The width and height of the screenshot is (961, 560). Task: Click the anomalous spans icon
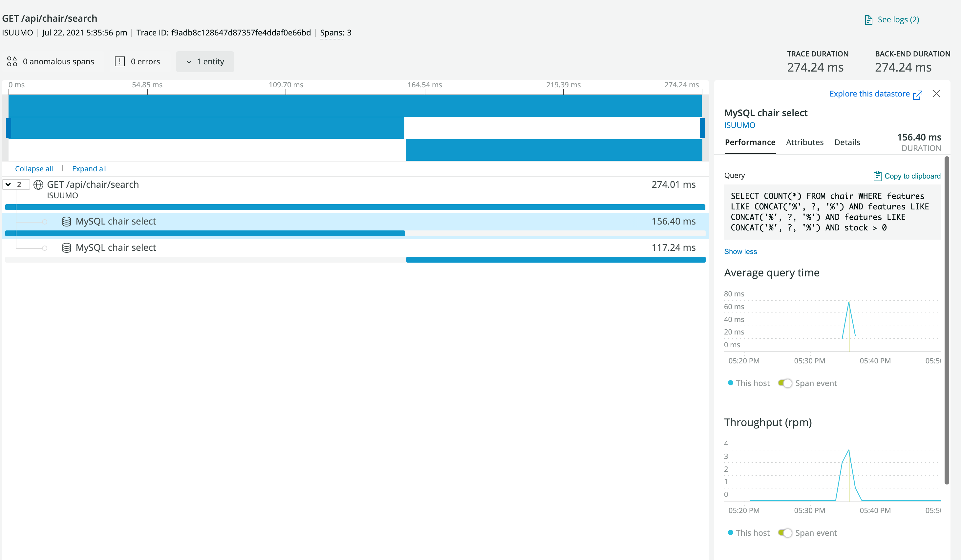[x=12, y=61]
